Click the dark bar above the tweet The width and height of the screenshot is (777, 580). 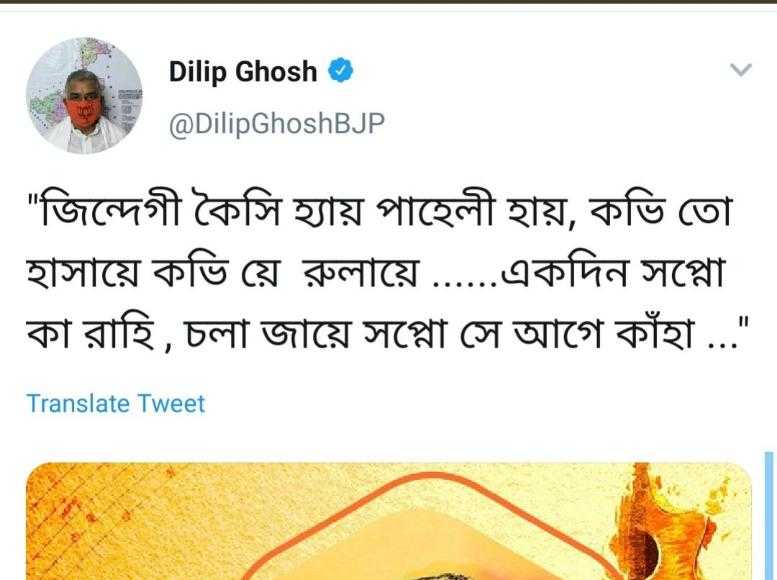point(388,1)
